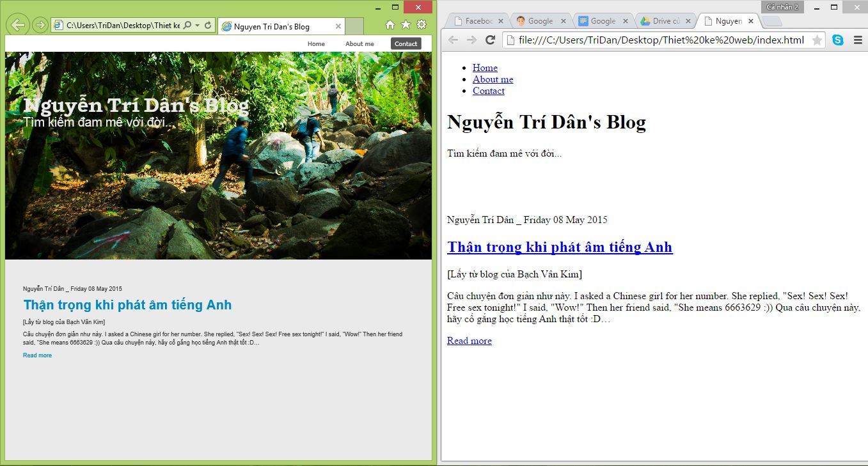
Task: Click Internet Explorer back arrow button
Action: (x=18, y=25)
